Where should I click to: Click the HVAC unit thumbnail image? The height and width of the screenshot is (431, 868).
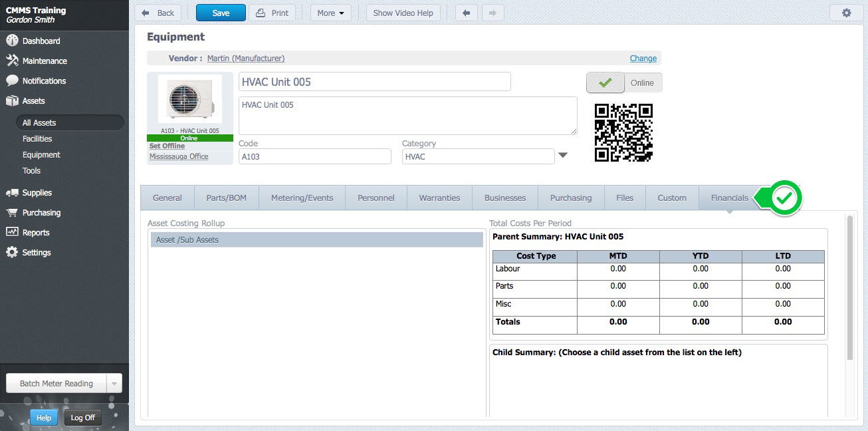(190, 99)
